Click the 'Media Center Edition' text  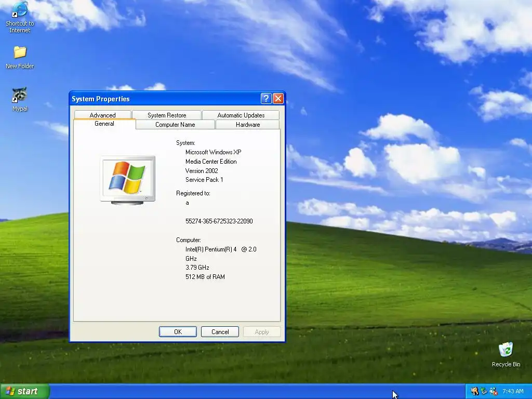(211, 162)
